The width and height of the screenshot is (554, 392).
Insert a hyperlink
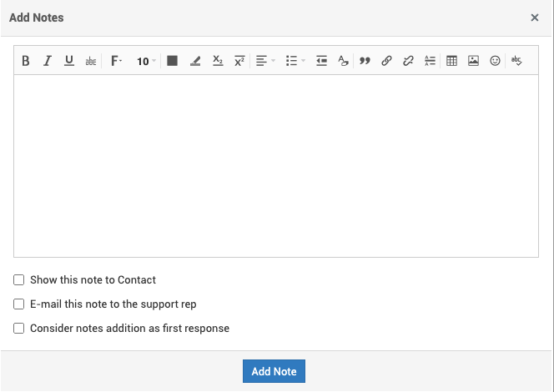pos(386,61)
